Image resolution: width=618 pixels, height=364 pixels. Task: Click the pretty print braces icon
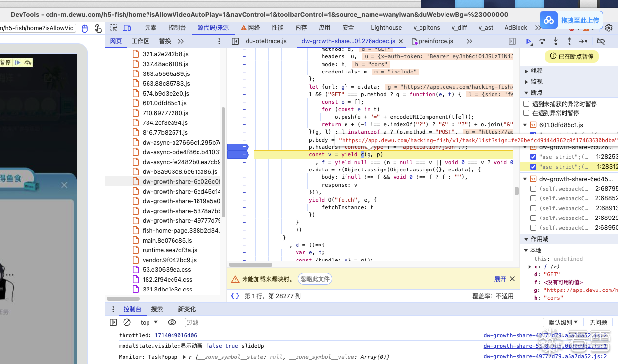point(235,296)
